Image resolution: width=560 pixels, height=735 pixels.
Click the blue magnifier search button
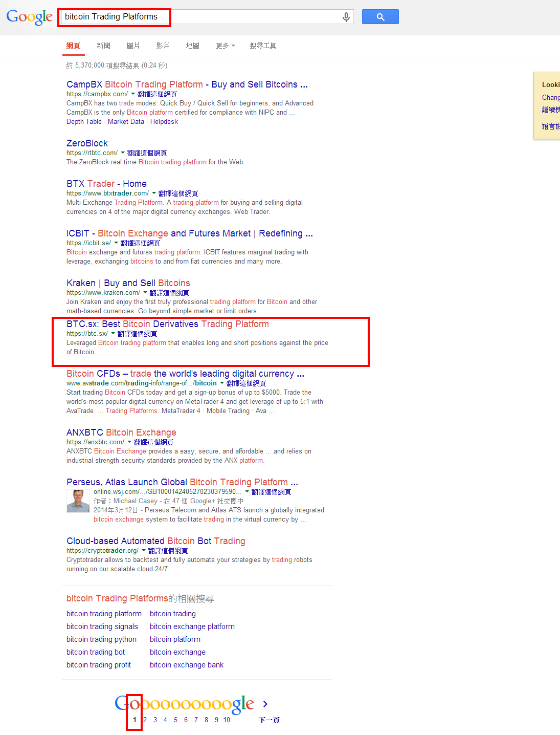point(380,17)
